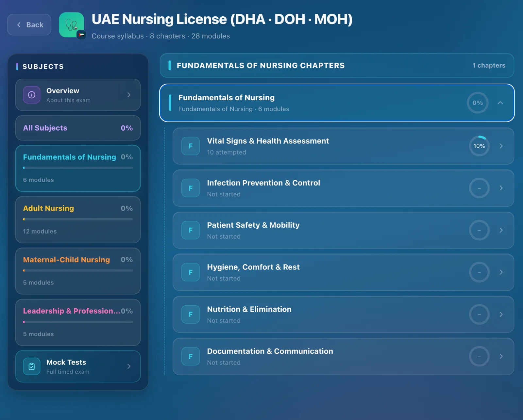The height and width of the screenshot is (420, 523).
Task: Open chevron for Nutrition & Elimination row
Action: tap(501, 315)
